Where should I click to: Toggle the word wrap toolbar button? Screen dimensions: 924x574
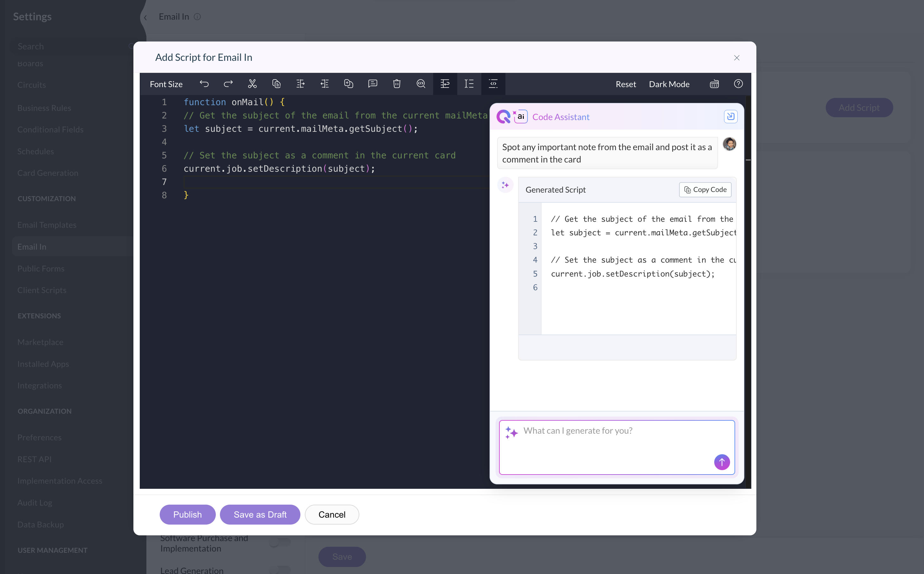coord(445,84)
